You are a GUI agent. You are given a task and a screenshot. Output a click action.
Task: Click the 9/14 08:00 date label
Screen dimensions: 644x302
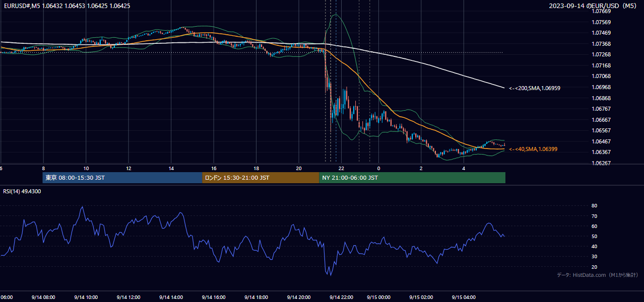43,297
